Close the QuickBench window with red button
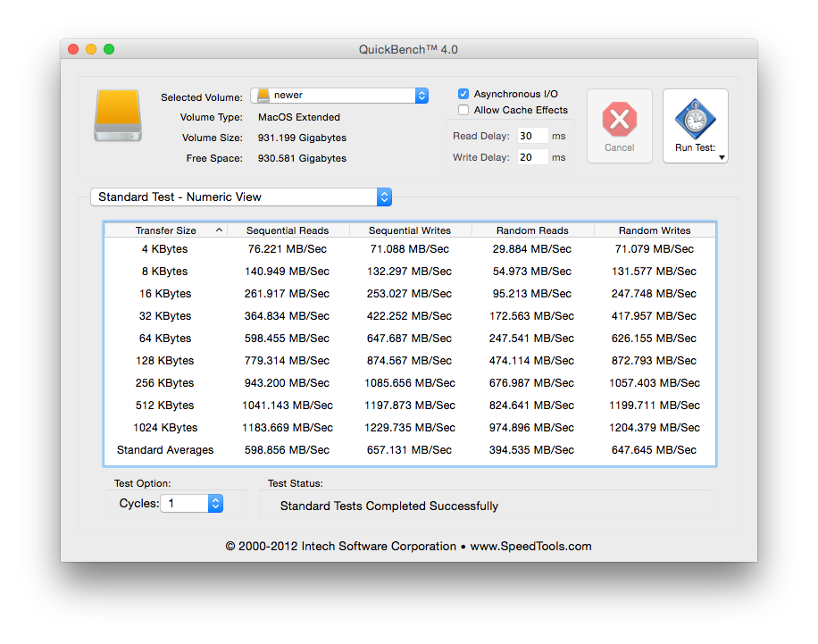This screenshot has width=818, height=644. (73, 49)
